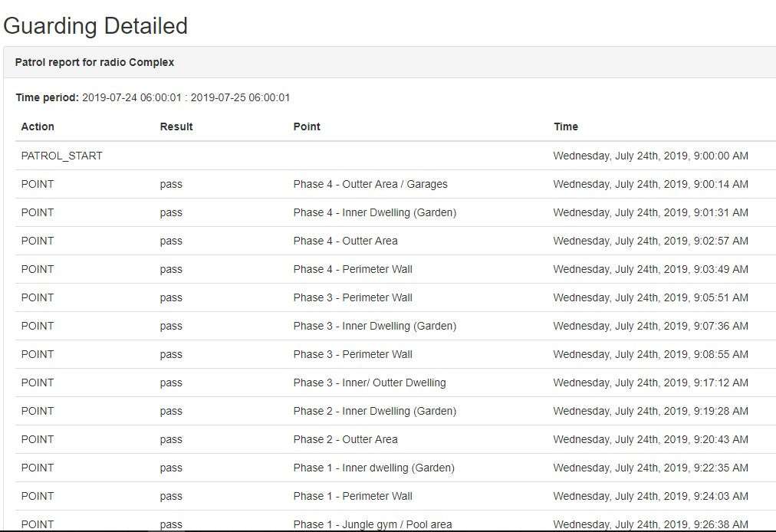The image size is (776, 532).
Task: Select the PATROL_START action cell
Action: tap(61, 156)
